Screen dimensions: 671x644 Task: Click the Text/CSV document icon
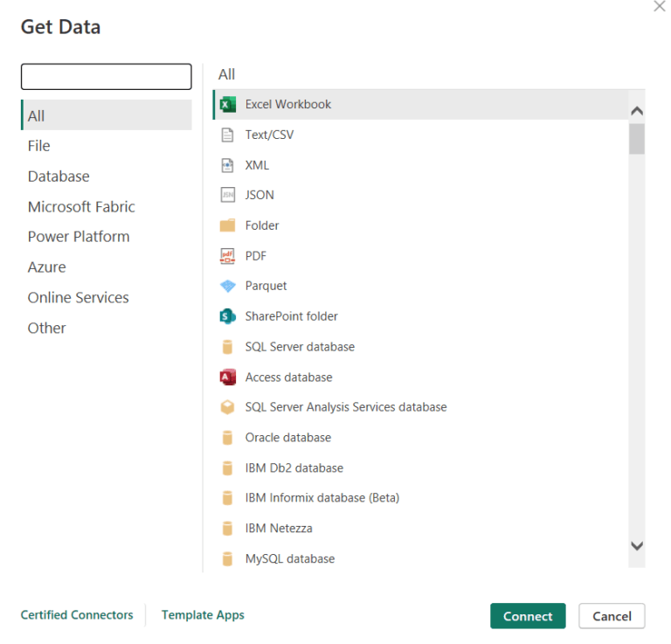pyautogui.click(x=228, y=135)
